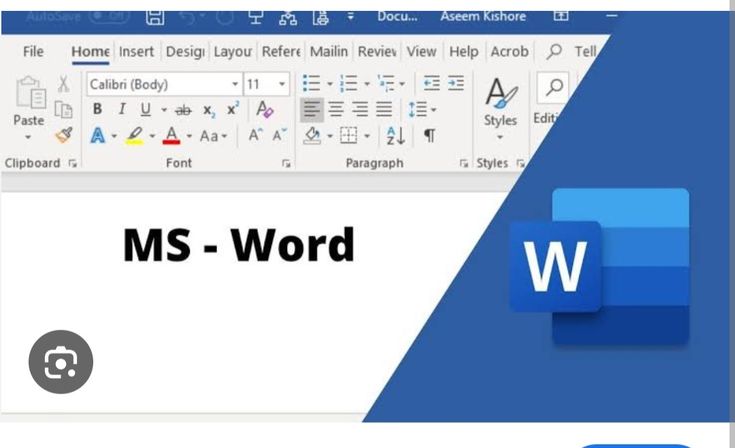Switch to the Insert tab
Viewport: 735px width, 448px height.
(x=136, y=51)
